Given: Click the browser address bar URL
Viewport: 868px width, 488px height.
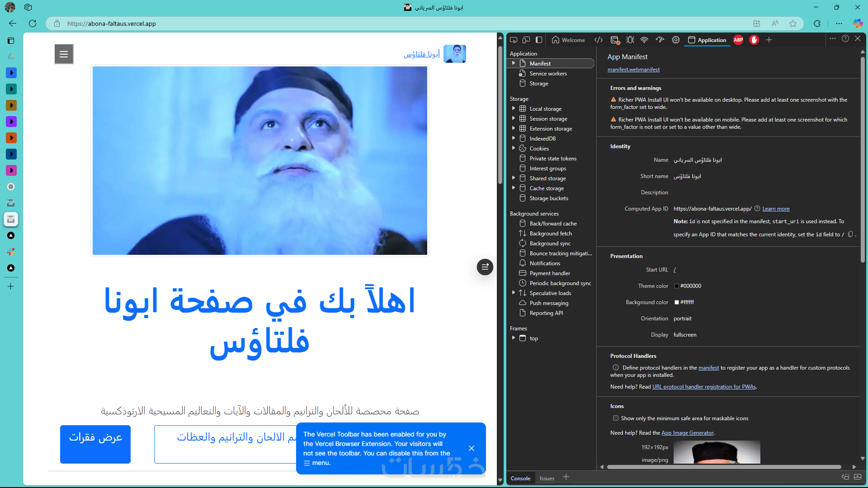Looking at the screenshot, I should tap(112, 23).
